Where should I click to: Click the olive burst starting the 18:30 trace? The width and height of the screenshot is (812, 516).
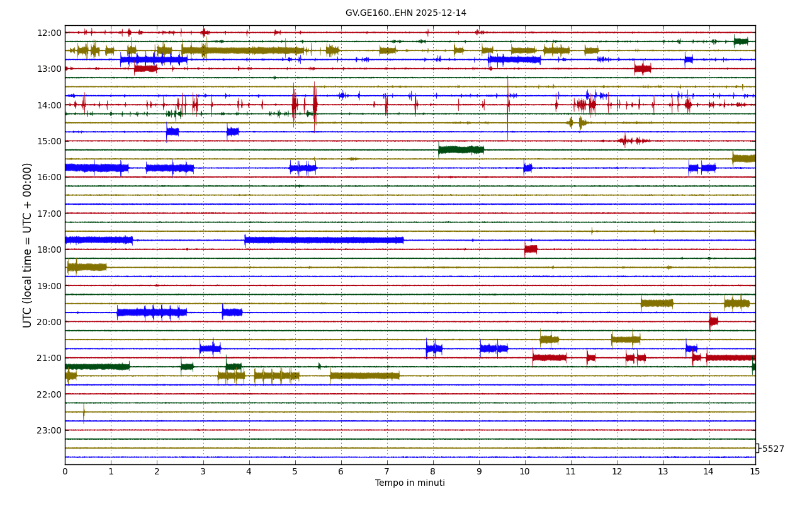pyautogui.click(x=87, y=267)
